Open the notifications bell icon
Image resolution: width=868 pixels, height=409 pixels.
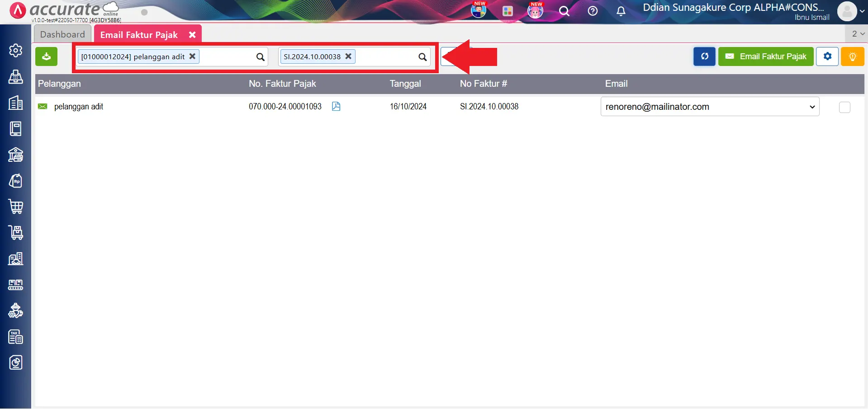click(621, 11)
